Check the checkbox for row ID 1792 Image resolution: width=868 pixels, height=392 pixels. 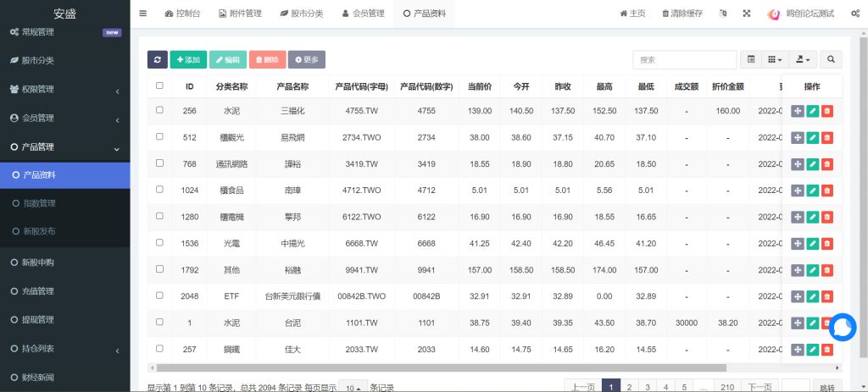pyautogui.click(x=159, y=268)
